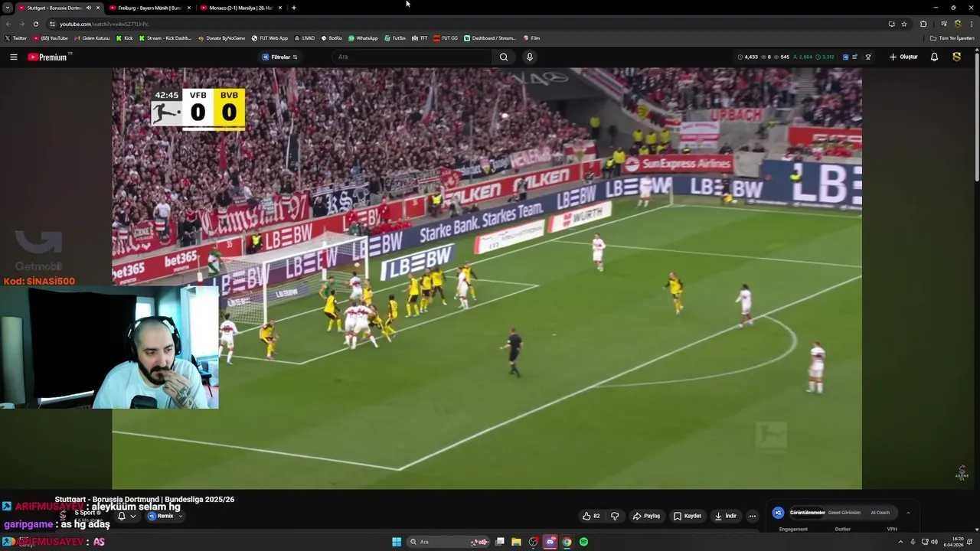The image size is (980, 551).
Task: Open the Kick bookmark
Action: tap(125, 37)
